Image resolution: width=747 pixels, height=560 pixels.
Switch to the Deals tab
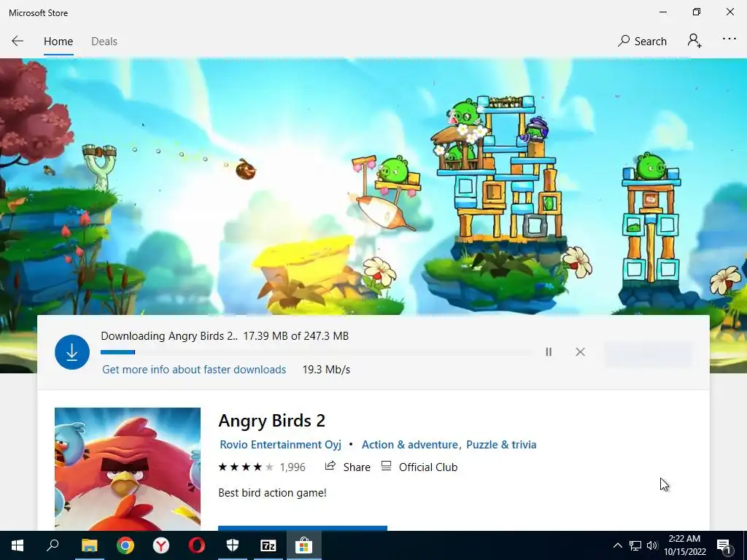tap(104, 42)
